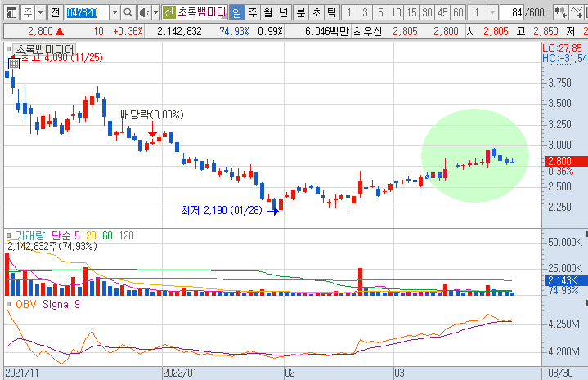Image resolution: width=588 pixels, height=380 pixels.
Task: Click the 6,046백만 trade amount value
Action: tap(327, 32)
